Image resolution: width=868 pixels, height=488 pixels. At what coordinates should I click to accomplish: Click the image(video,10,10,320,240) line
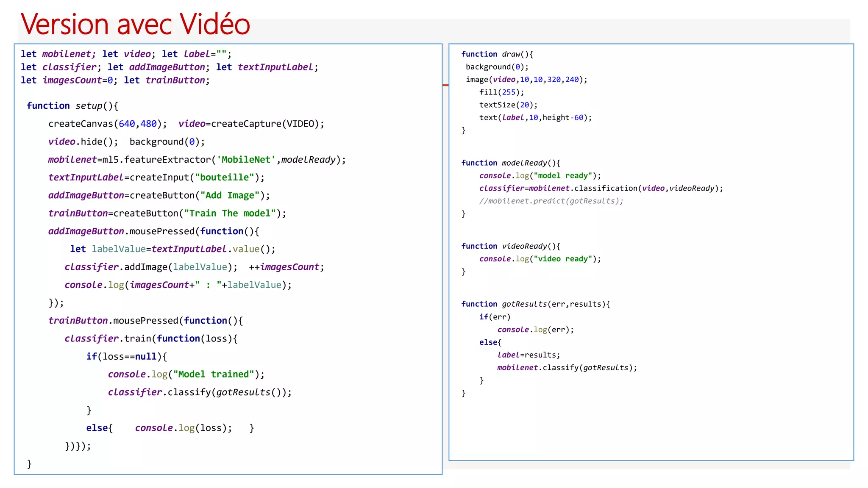tap(526, 80)
